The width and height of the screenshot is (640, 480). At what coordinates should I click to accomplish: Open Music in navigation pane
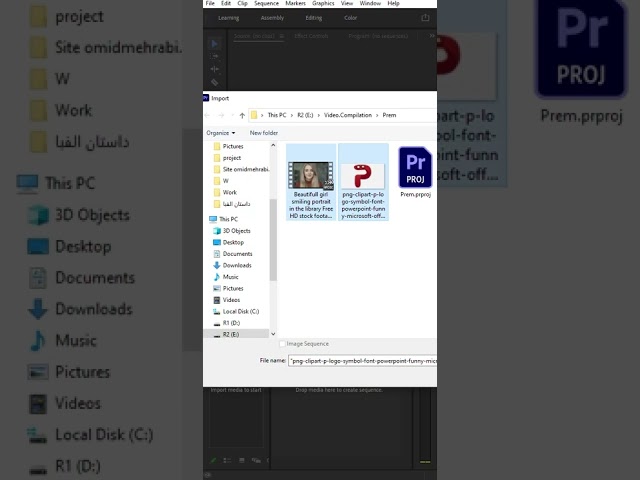pos(226,277)
